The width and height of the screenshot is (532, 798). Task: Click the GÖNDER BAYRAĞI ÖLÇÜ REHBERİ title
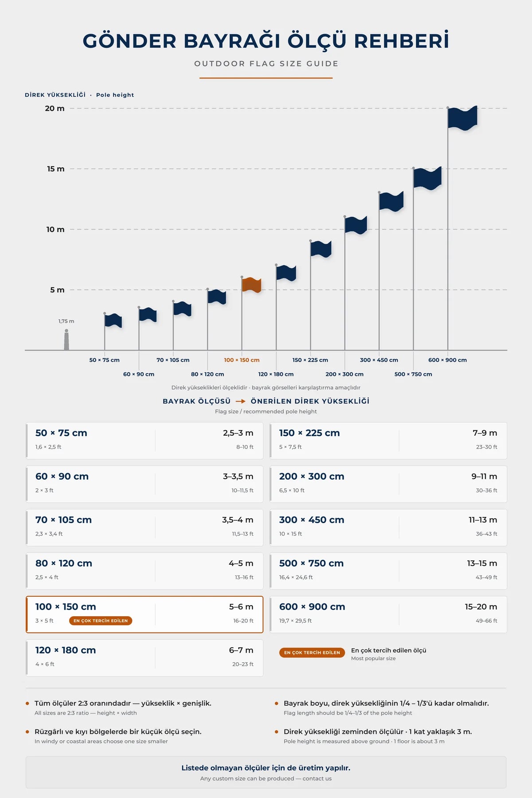(266, 41)
